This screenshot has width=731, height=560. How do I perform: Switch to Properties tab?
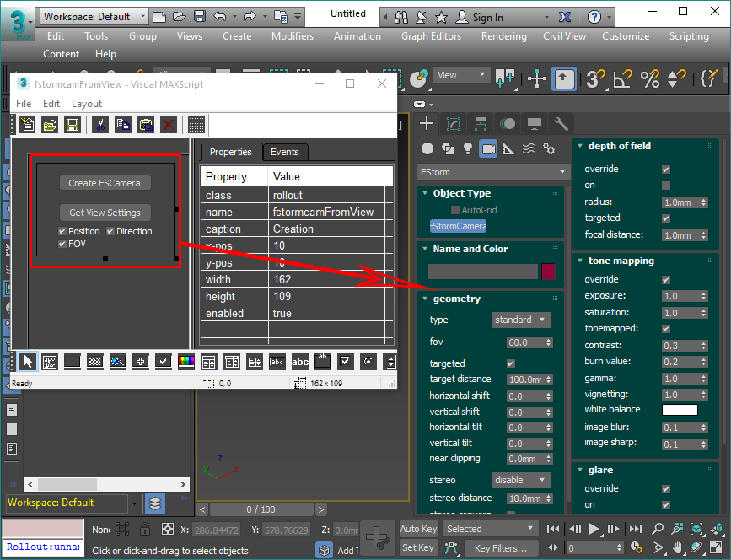pos(231,152)
